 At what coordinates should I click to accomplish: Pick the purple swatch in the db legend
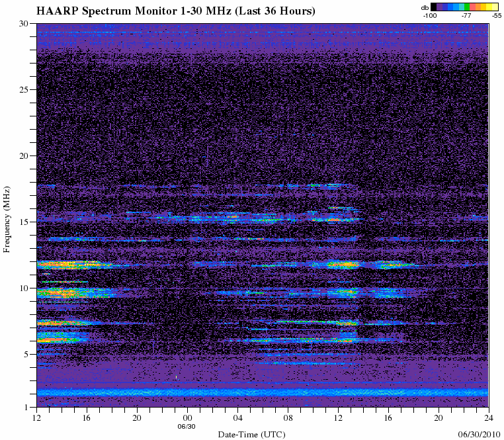point(439,7)
